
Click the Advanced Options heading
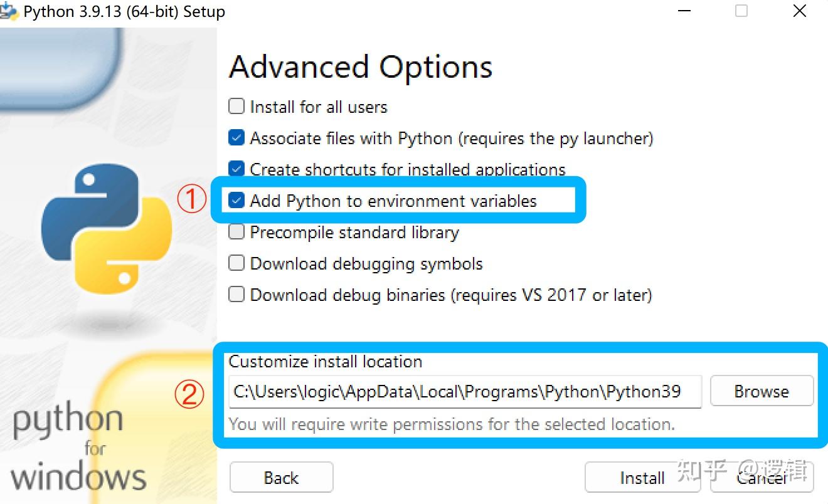pyautogui.click(x=361, y=67)
